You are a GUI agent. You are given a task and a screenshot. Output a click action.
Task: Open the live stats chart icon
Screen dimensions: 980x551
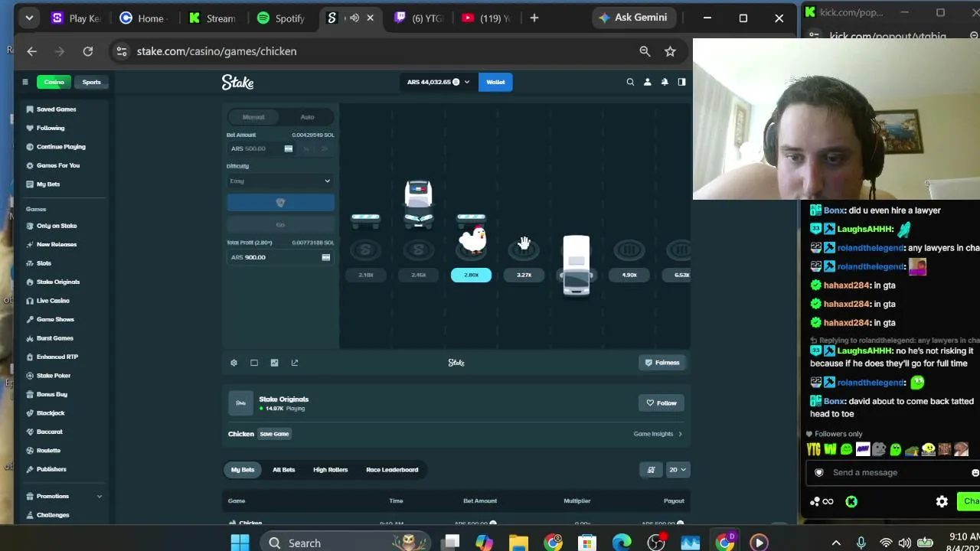274,363
